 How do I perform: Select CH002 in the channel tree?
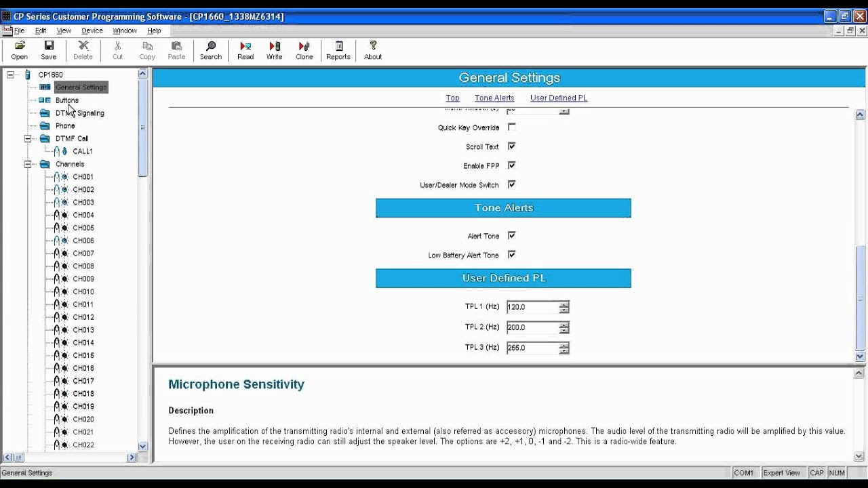83,190
